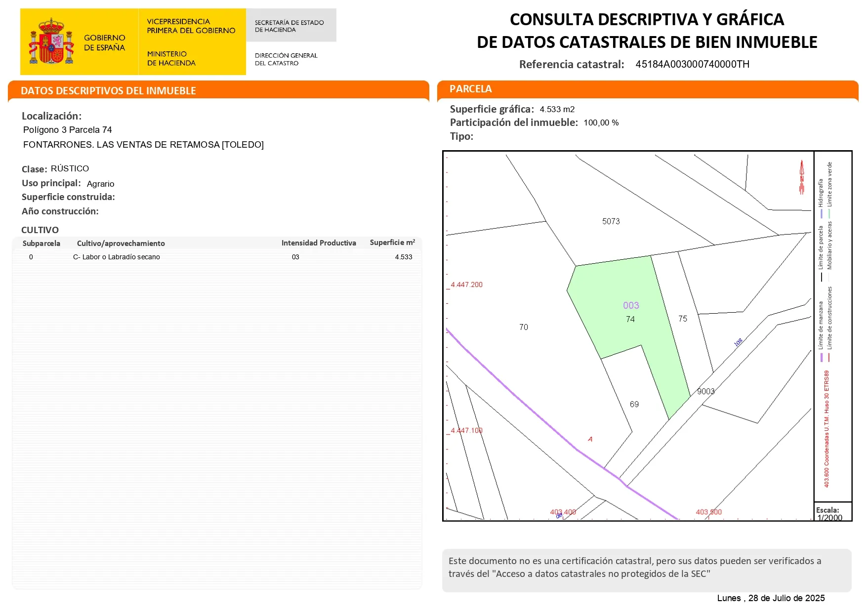Click 'FONTARRONES. LAS VENTAS DE RETAMOSA [TOLEDO]'
This screenshot has height=613, width=868.
(143, 145)
